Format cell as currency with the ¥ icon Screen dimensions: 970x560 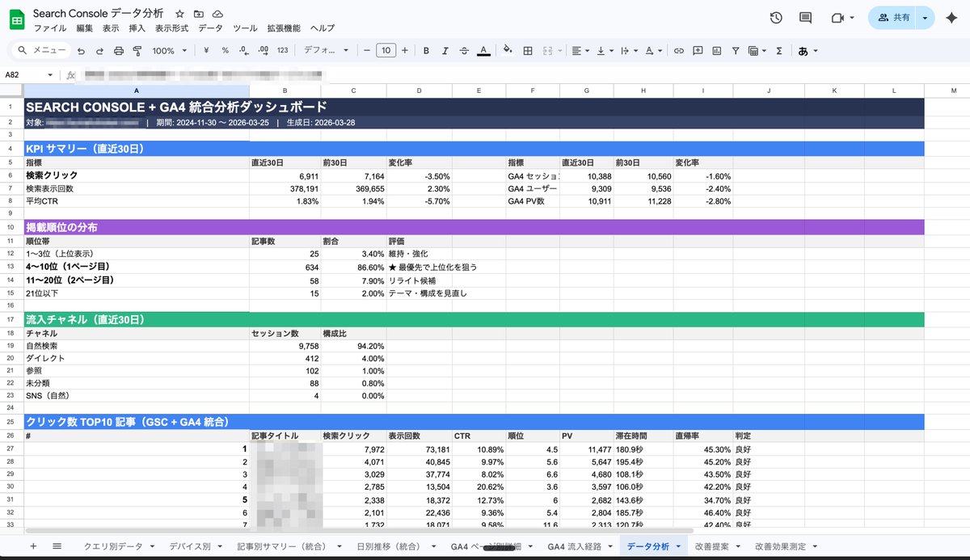(206, 50)
